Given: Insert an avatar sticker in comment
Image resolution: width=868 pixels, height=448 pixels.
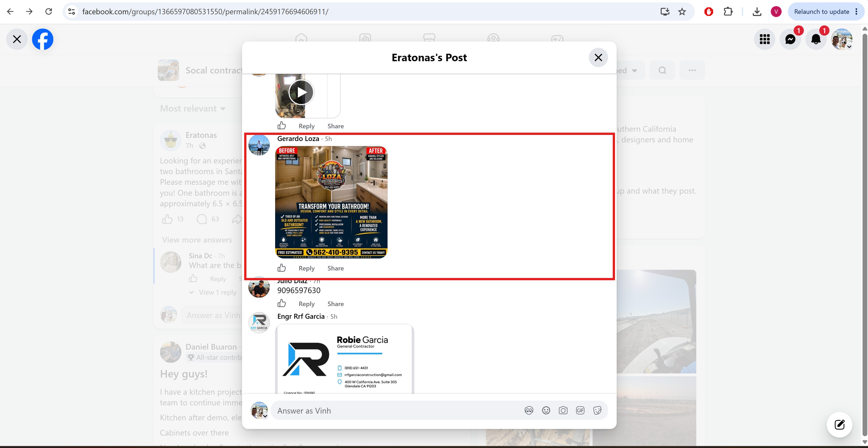Looking at the screenshot, I should coord(529,410).
